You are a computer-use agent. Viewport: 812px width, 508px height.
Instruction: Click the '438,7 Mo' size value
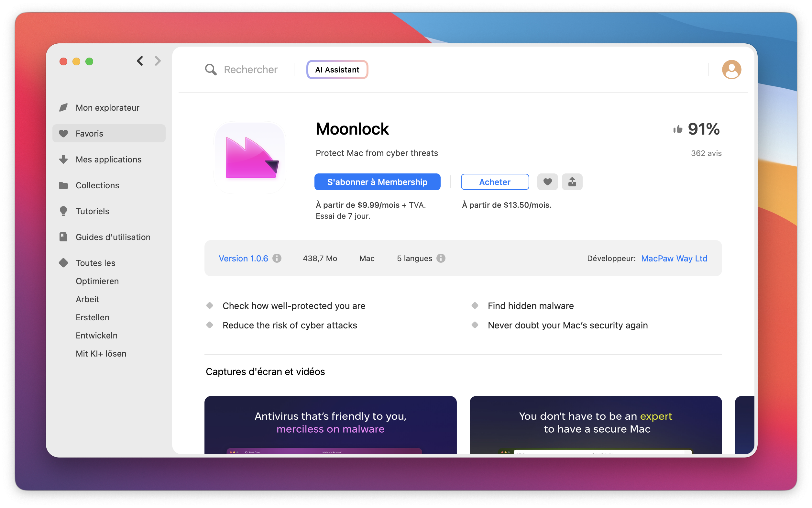click(320, 258)
